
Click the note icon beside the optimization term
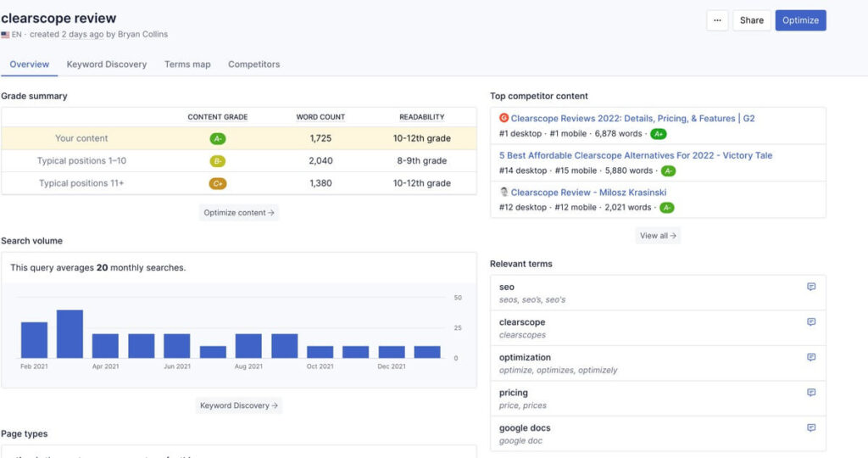pyautogui.click(x=811, y=357)
